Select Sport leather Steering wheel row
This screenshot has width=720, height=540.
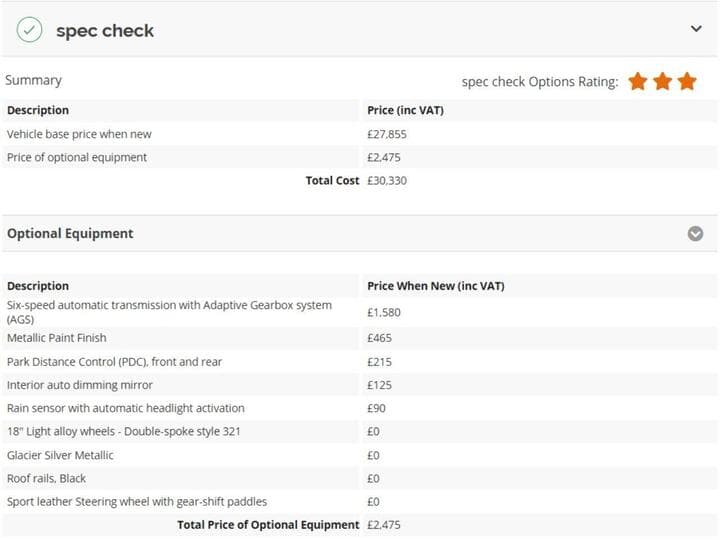[x=360, y=501]
